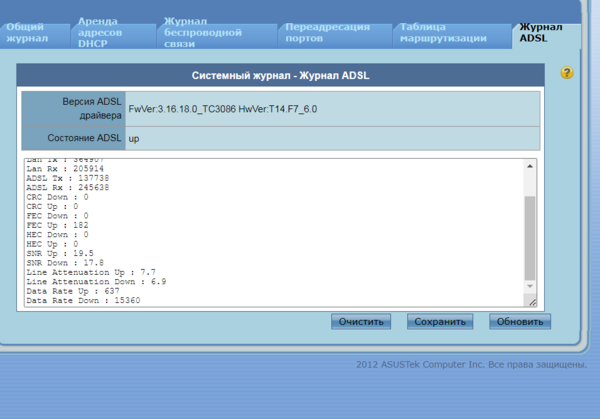Click the log area scrollbar thumb

click(x=530, y=238)
